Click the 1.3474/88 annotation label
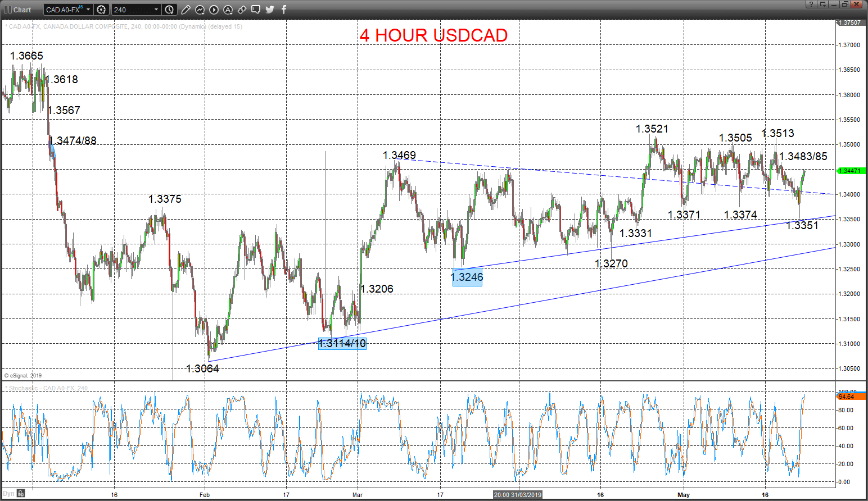Viewport: 868px width, 501px height. click(73, 140)
